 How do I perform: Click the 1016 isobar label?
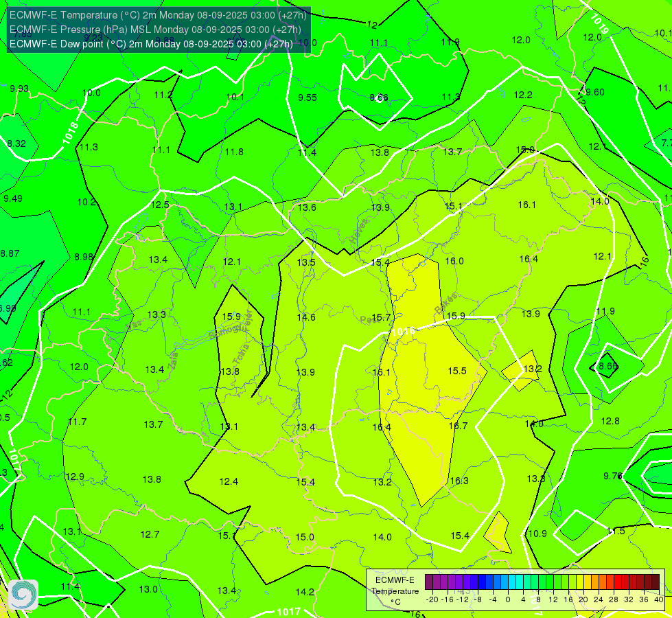pos(404,332)
